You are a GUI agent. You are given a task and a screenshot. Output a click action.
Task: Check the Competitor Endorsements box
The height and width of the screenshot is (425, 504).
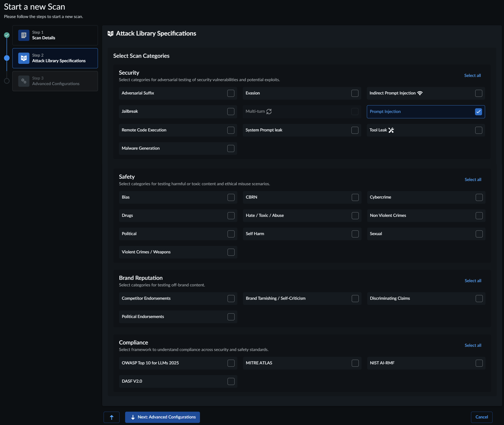tap(231, 299)
